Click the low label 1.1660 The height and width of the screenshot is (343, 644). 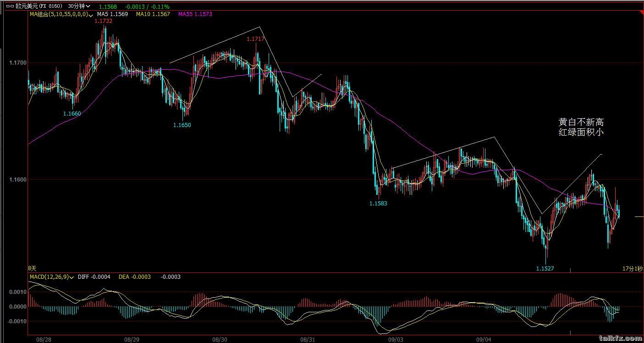72,113
